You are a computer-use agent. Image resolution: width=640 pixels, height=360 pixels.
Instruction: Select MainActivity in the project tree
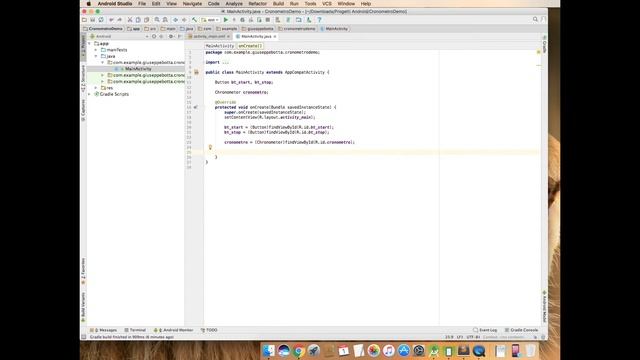(x=138, y=69)
